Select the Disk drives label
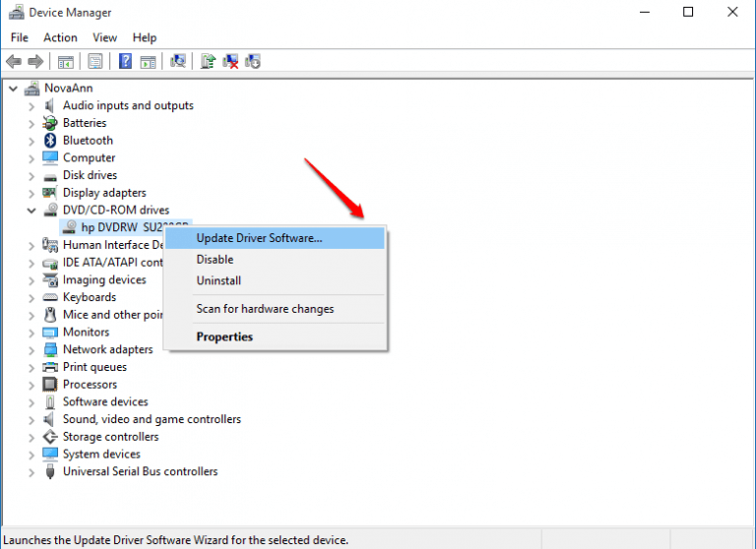This screenshot has height=549, width=756. click(90, 175)
